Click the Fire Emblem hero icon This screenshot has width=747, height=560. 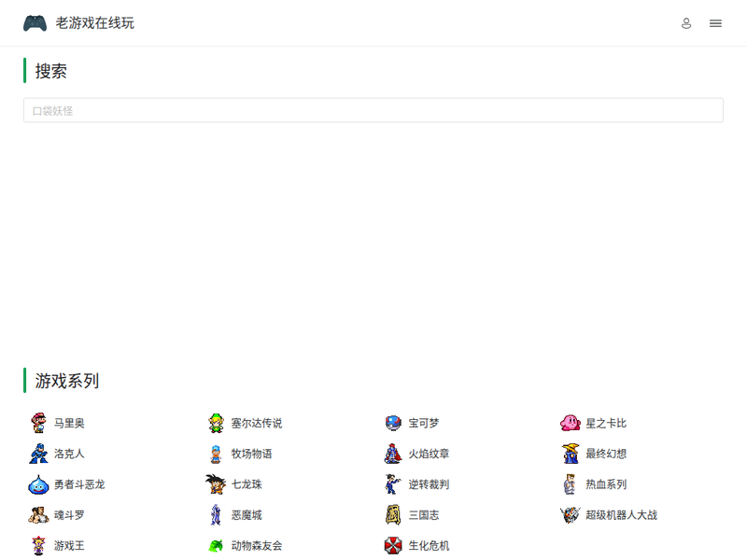click(x=393, y=454)
